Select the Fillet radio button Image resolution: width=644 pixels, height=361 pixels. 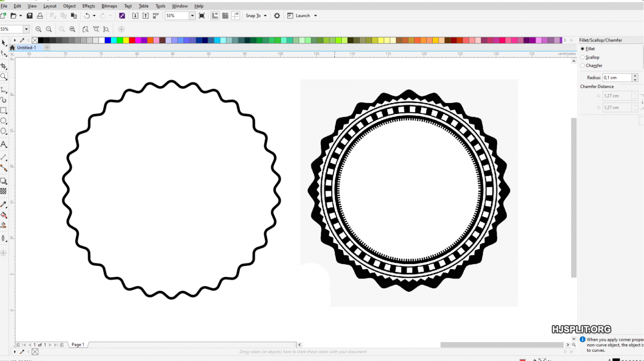point(582,49)
